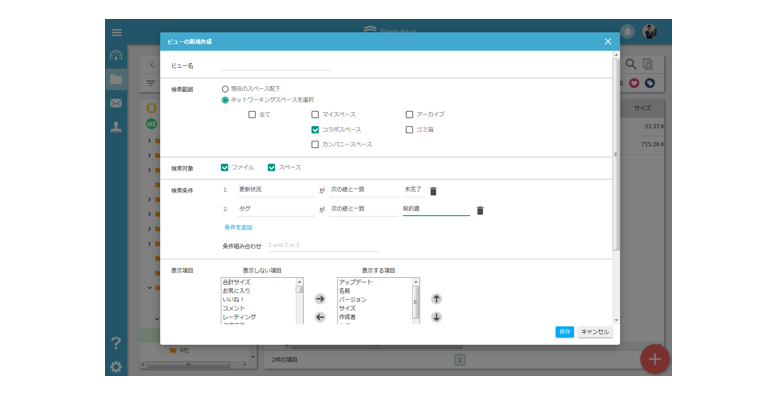The height and width of the screenshot is (394, 780).
Task: Open the mail section in the sidebar
Action: pos(116,103)
